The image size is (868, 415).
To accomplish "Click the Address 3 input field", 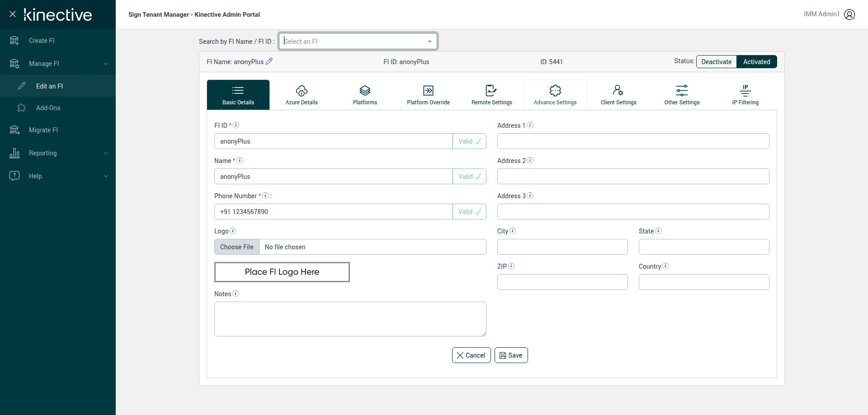I will 633,212.
